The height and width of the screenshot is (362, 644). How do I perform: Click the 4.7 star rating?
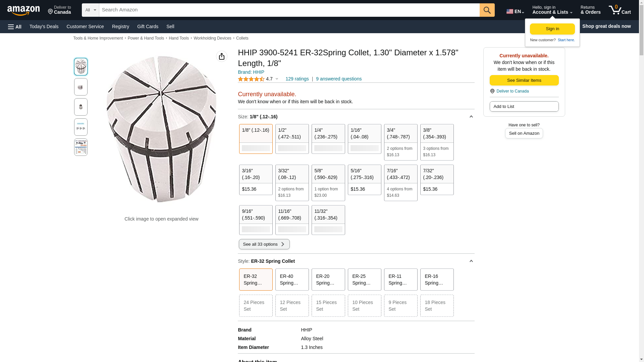coord(258,79)
